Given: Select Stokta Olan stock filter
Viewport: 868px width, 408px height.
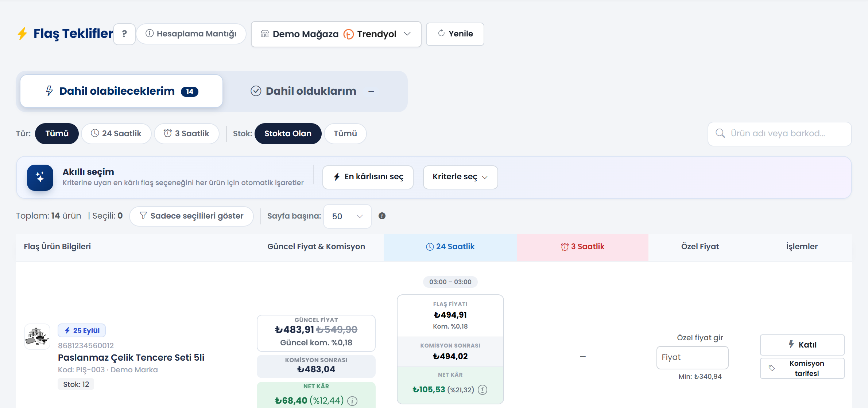Looking at the screenshot, I should [x=288, y=133].
